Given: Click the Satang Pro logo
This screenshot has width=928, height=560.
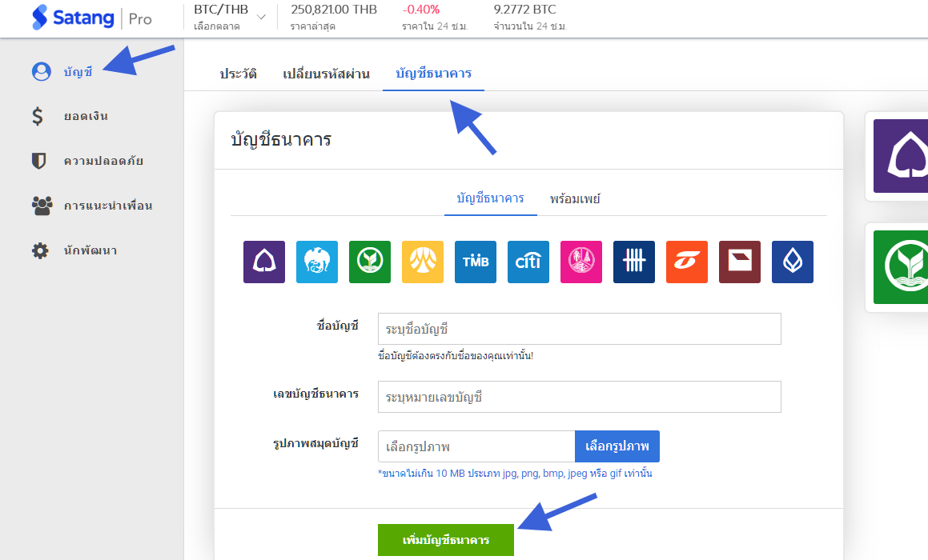Looking at the screenshot, I should click(x=92, y=18).
